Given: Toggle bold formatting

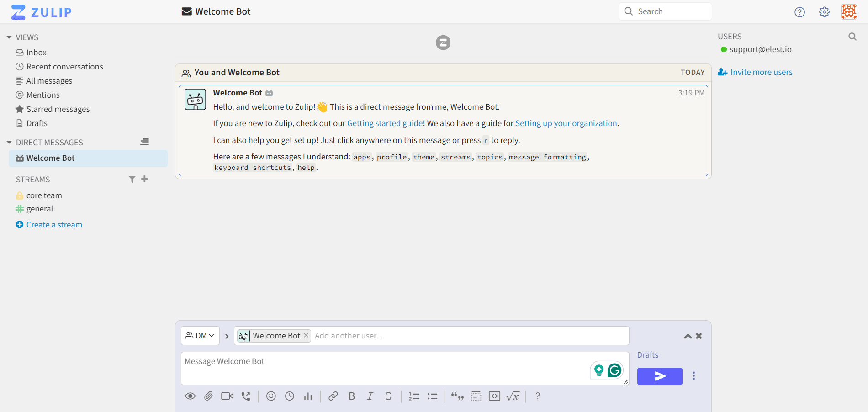Looking at the screenshot, I should (x=352, y=396).
